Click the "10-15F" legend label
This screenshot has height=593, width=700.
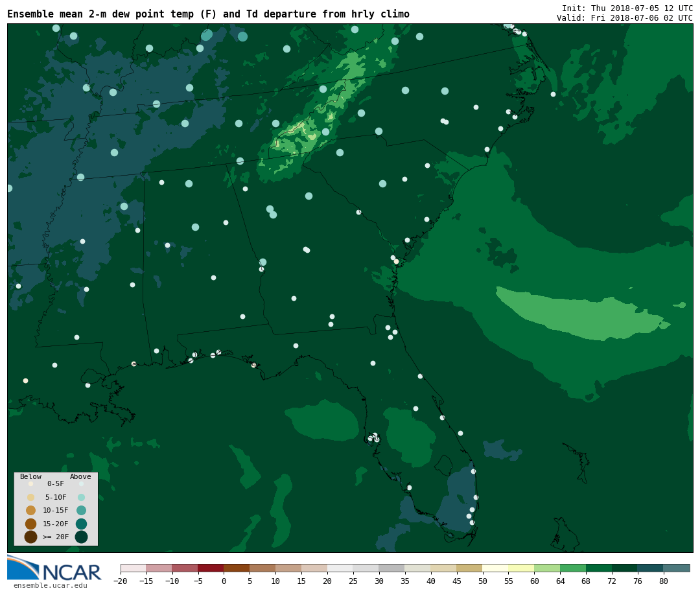[56, 510]
